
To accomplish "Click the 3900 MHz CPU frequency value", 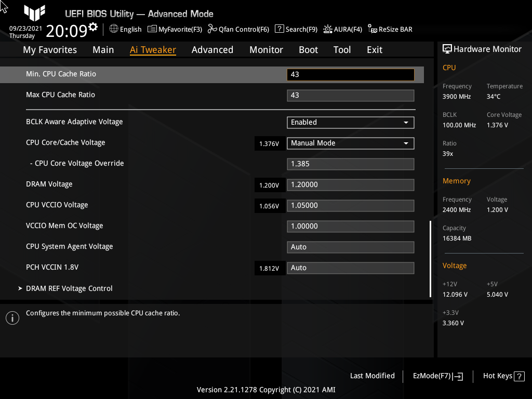I will [x=457, y=97].
